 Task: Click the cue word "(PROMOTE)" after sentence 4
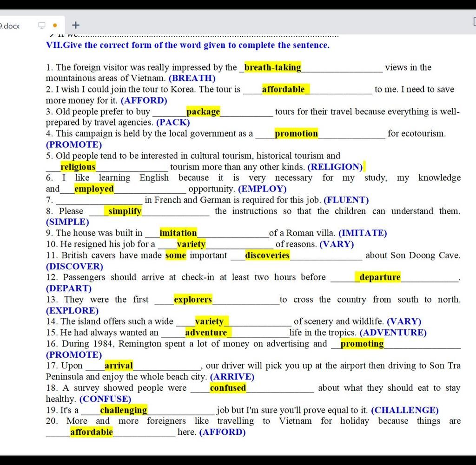[74, 144]
